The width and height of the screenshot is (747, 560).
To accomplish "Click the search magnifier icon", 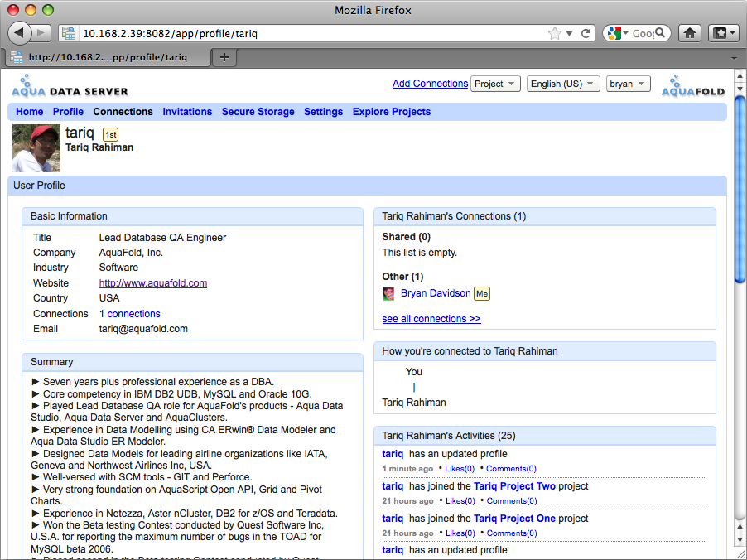I will (660, 33).
